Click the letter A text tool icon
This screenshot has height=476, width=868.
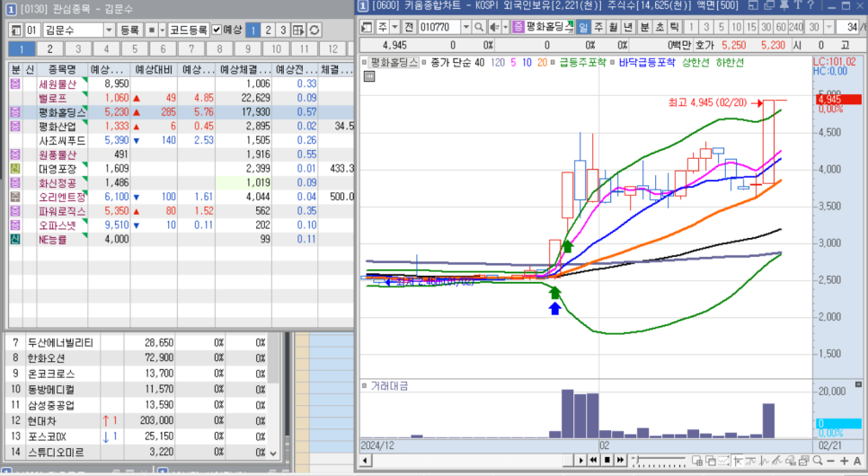click(857, 461)
